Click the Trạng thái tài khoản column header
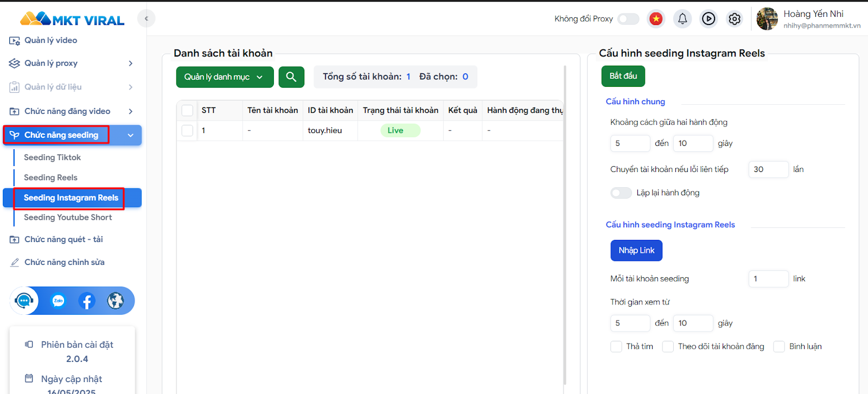 click(400, 111)
